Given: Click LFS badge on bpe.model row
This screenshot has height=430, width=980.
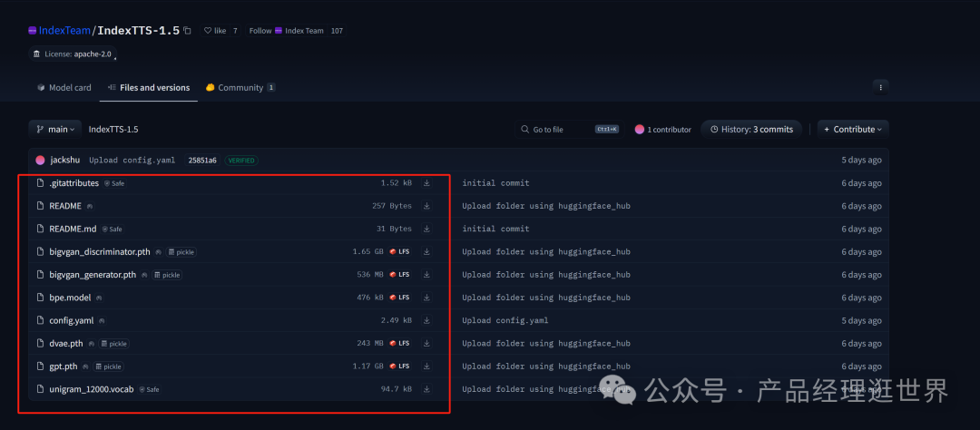Looking at the screenshot, I should click(x=399, y=298).
